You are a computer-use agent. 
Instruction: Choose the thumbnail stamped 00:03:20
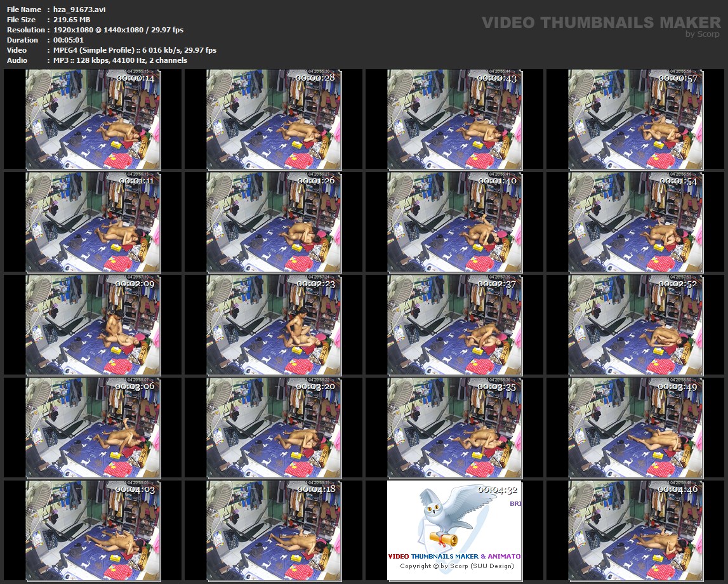click(274, 428)
